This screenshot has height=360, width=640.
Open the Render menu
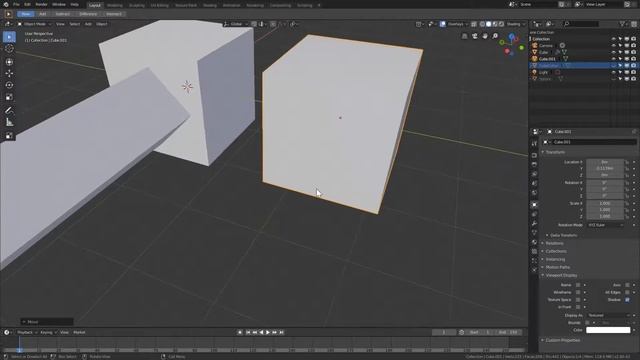pyautogui.click(x=41, y=4)
